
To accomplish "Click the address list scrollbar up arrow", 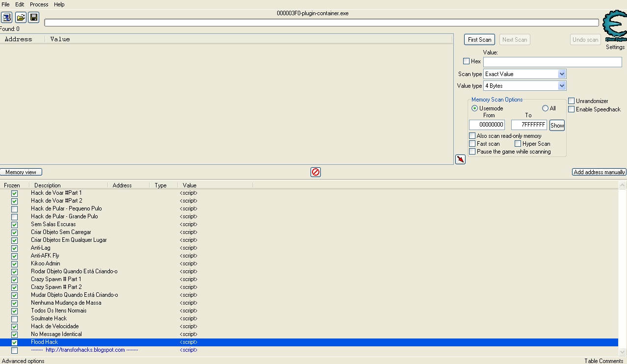I will (x=623, y=185).
